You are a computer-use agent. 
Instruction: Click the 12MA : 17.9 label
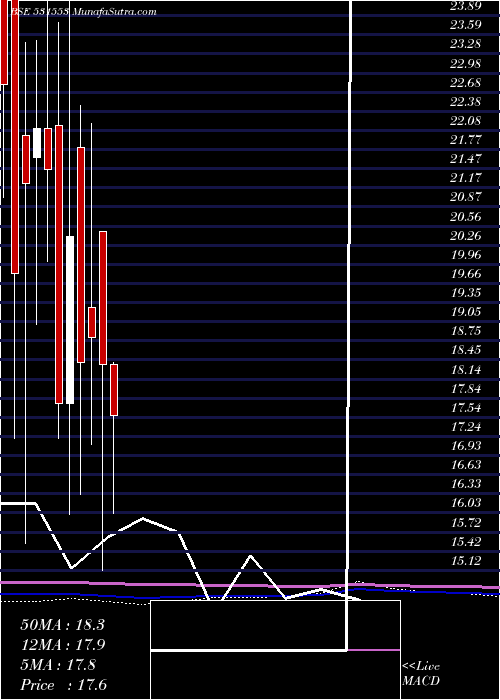(x=62, y=645)
